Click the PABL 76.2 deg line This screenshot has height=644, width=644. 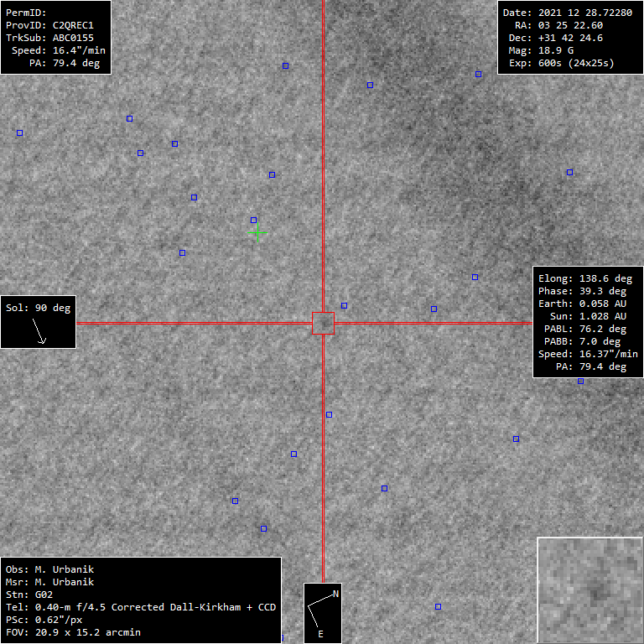585,329
